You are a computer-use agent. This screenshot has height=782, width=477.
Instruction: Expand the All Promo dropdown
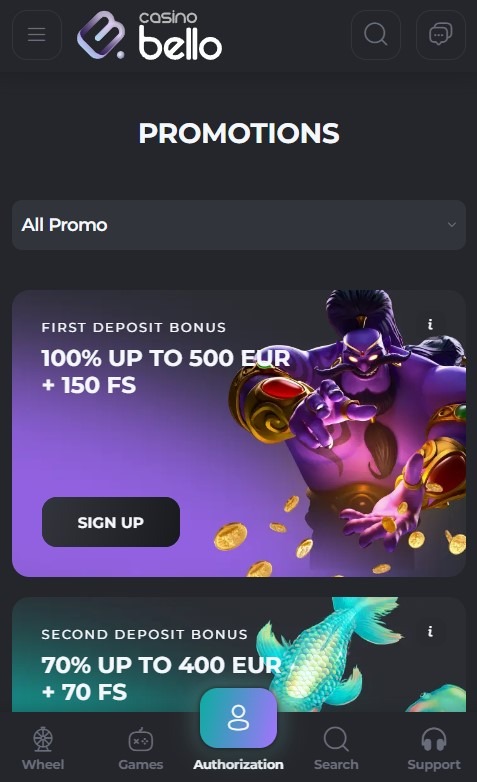click(238, 225)
